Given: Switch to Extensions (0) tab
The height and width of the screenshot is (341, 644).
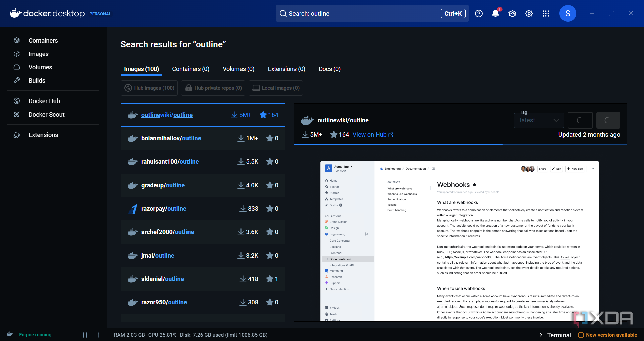Looking at the screenshot, I should [x=286, y=69].
